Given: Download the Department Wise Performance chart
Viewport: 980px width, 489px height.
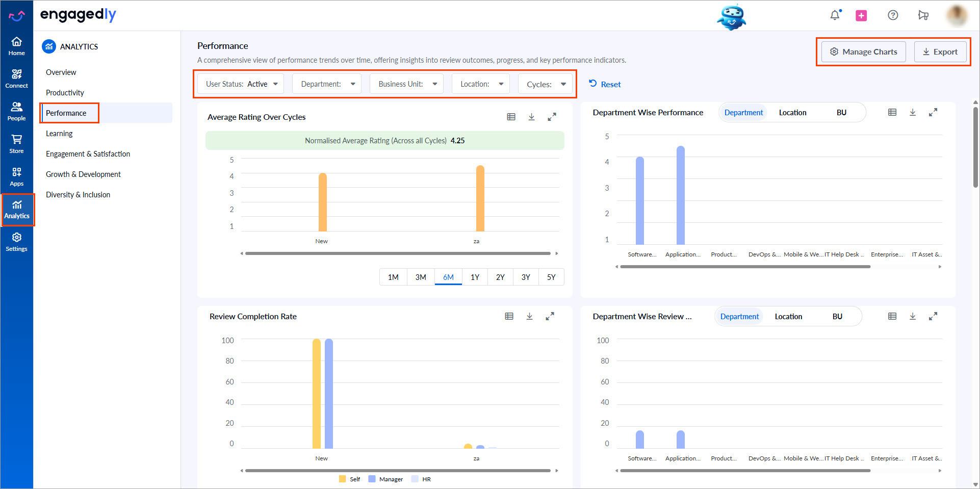Looking at the screenshot, I should pos(913,112).
